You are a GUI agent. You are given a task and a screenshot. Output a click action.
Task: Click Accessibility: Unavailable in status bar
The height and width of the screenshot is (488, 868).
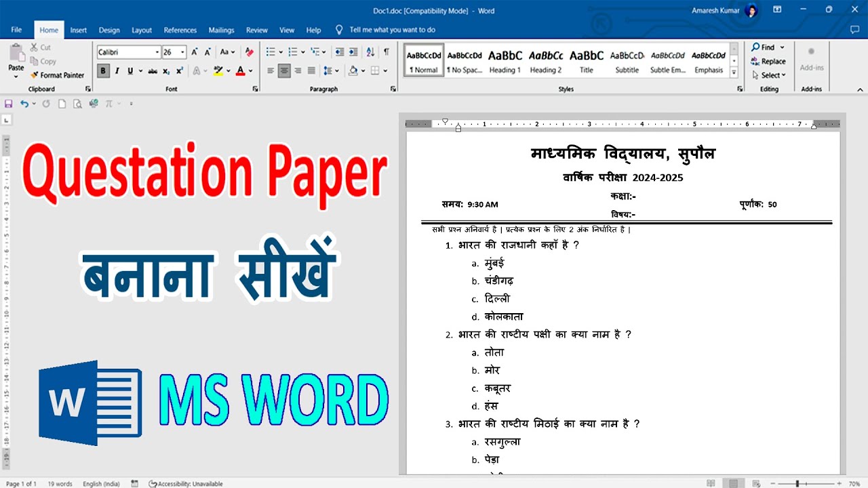[x=185, y=483]
